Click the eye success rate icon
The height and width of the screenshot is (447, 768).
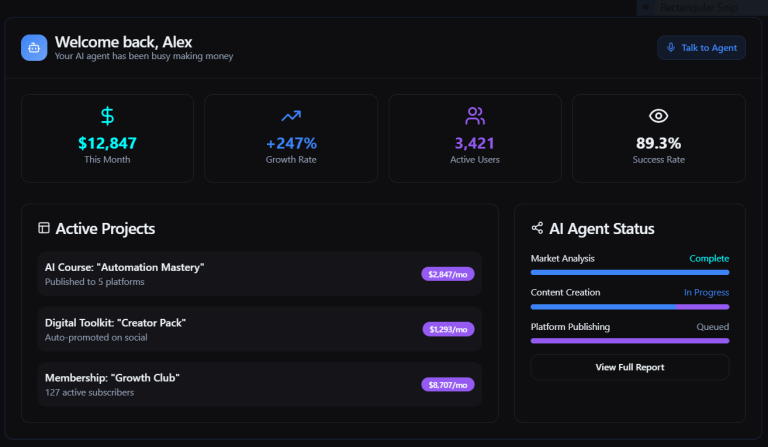click(x=658, y=116)
